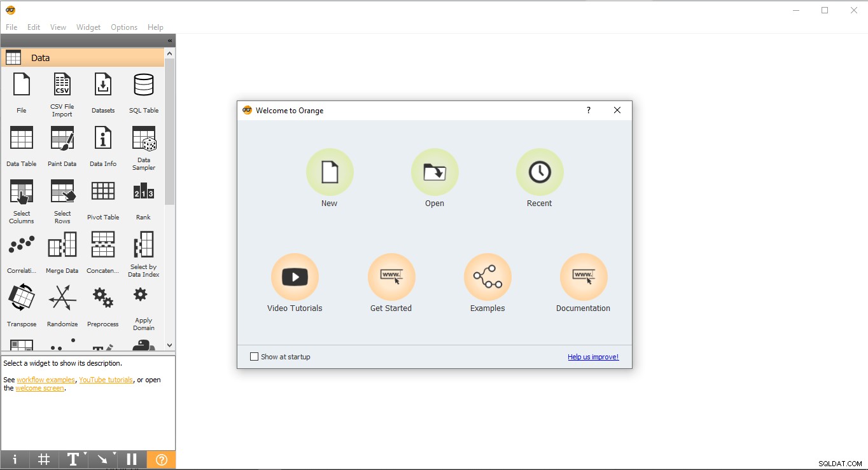Launch Video Tutorials
This screenshot has width=868, height=470.
pos(295,277)
